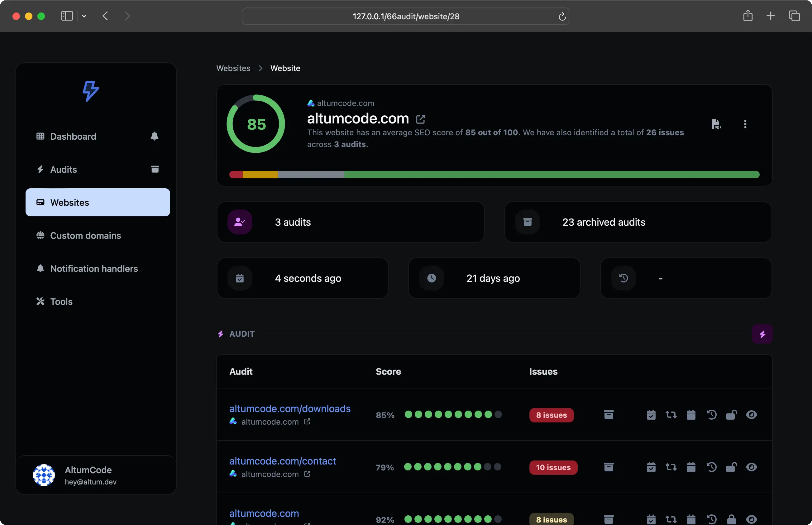Click the browser address bar
812x525 pixels.
pyautogui.click(x=405, y=16)
